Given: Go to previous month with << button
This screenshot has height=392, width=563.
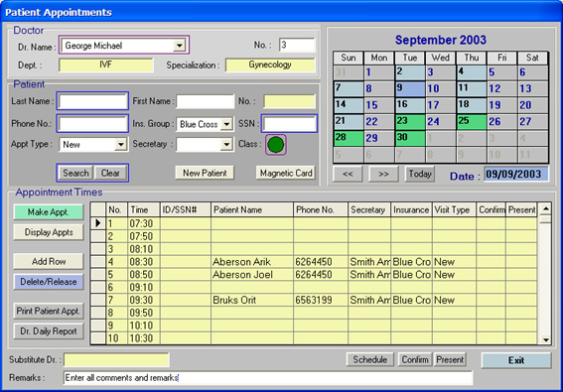Looking at the screenshot, I should click(348, 174).
